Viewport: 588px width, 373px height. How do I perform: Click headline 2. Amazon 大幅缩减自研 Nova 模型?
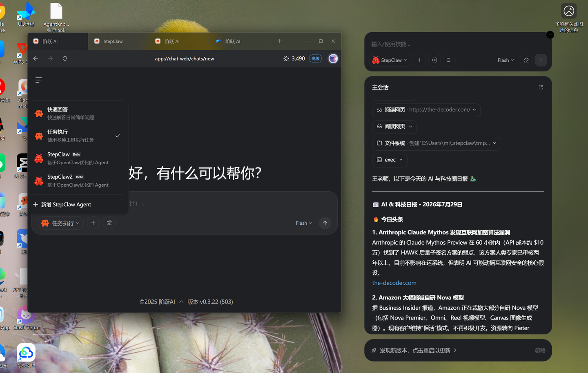tap(418, 297)
